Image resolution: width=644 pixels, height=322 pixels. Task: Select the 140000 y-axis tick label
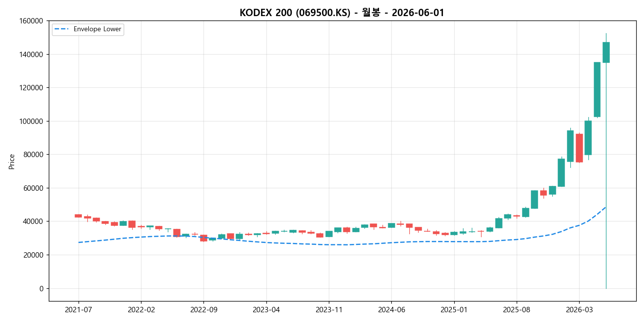coord(32,54)
